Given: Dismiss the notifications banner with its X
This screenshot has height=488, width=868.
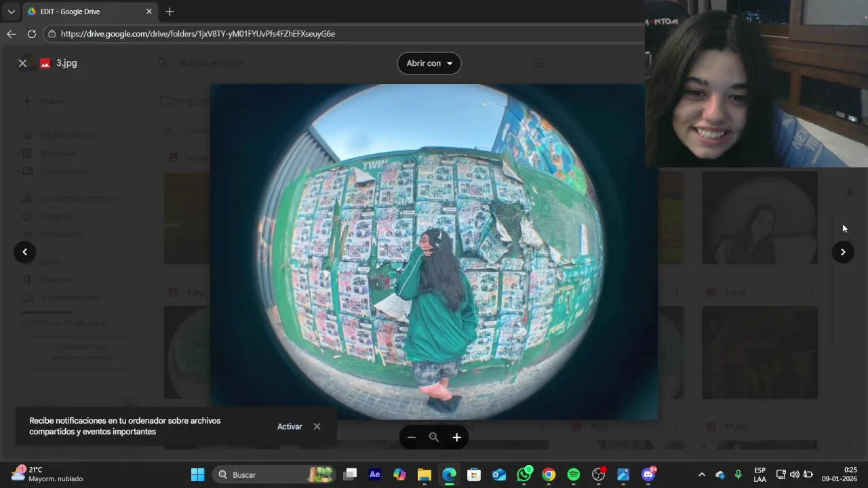Looking at the screenshot, I should [x=317, y=426].
